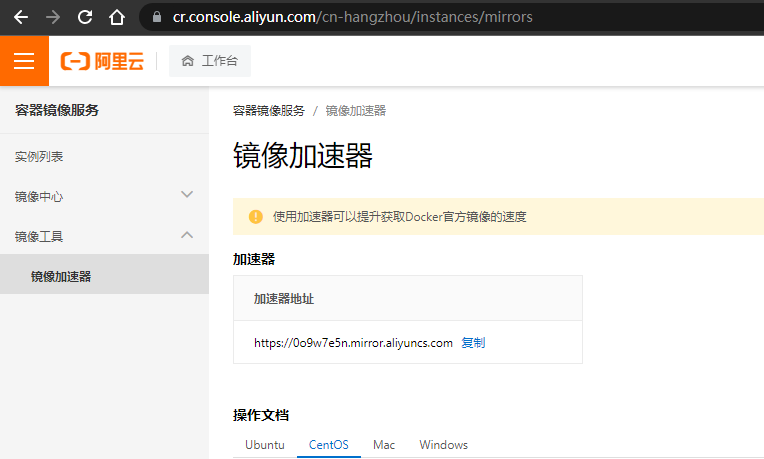
Task: Open the orange hamburger menu
Action: 24,61
